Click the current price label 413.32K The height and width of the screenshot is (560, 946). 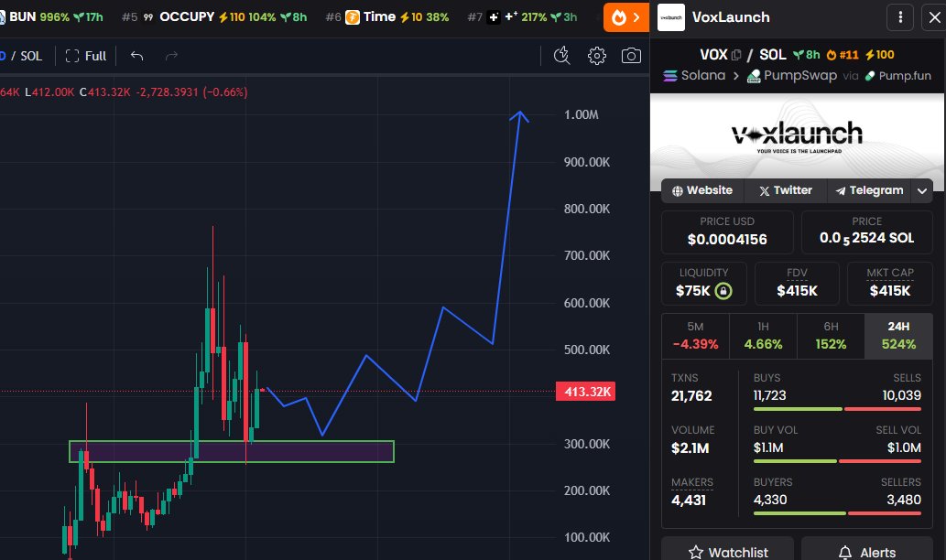[586, 392]
